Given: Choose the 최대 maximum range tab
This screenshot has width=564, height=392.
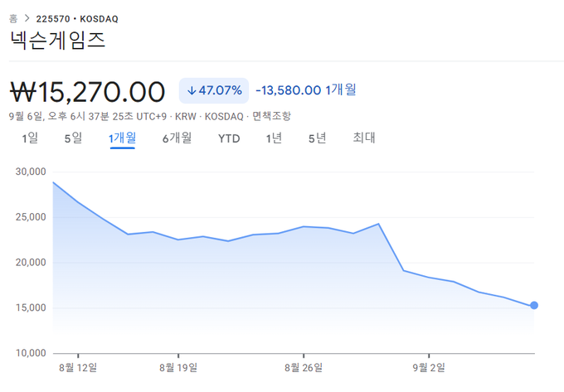Looking at the screenshot, I should pos(364,138).
